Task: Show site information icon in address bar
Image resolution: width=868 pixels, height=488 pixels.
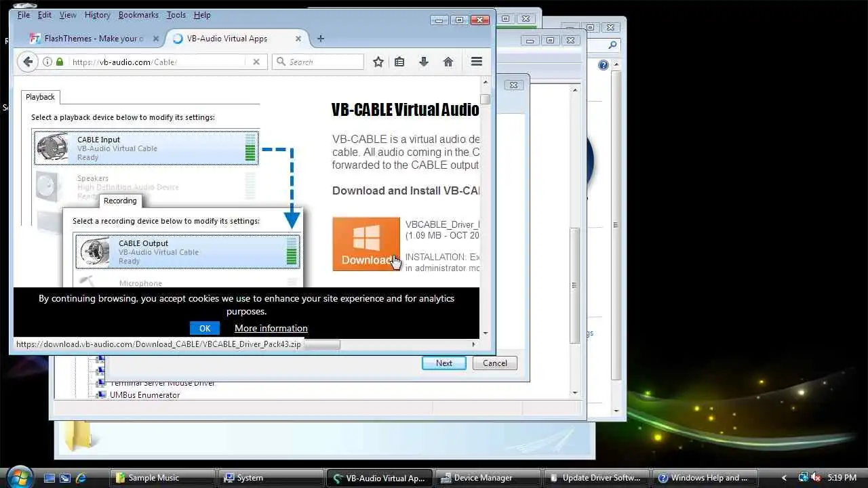Action: 47,62
